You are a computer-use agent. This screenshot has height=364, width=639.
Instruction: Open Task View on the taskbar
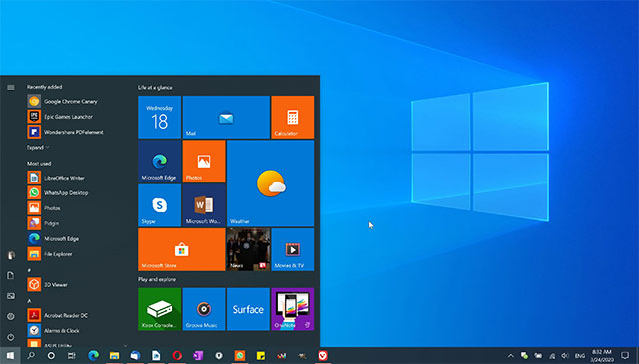point(72,355)
